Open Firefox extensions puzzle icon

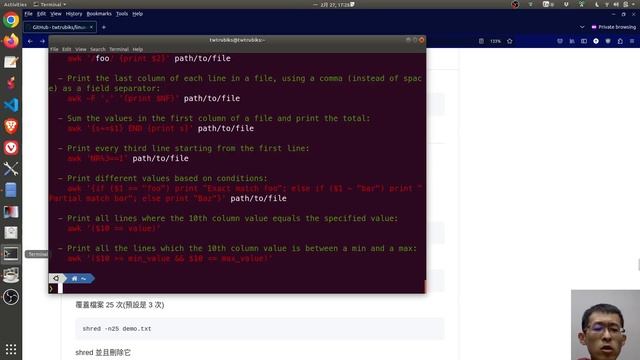(620, 41)
